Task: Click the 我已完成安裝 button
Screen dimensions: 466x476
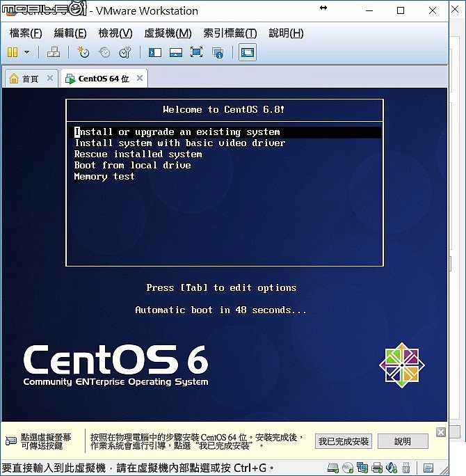Action: pyautogui.click(x=344, y=441)
